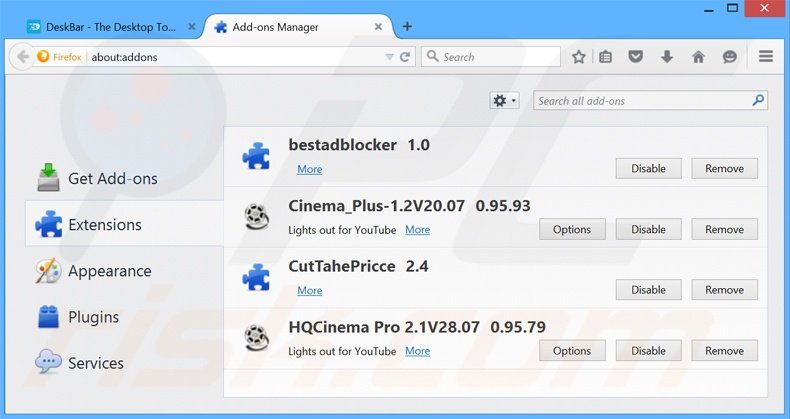Click More link under CutTahePricce
This screenshot has height=419, width=790.
tap(309, 291)
